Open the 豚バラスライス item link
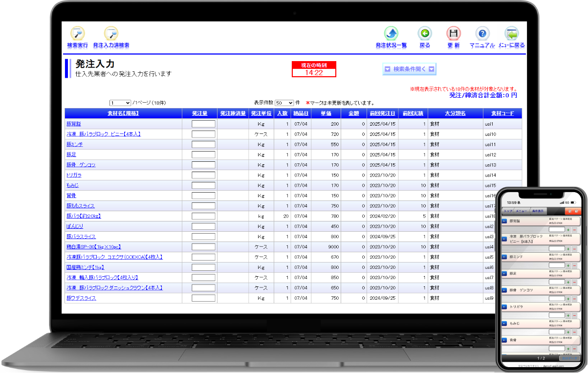Image resolution: width=588 pixels, height=373 pixels. 81,237
